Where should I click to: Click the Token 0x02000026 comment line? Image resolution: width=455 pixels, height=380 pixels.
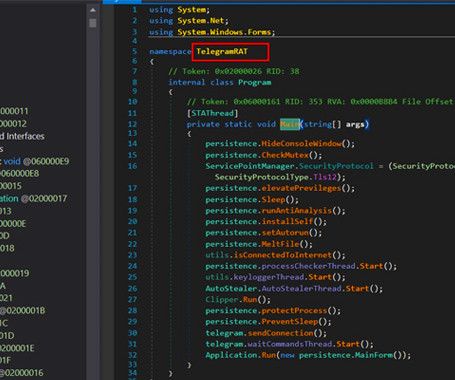(x=234, y=71)
